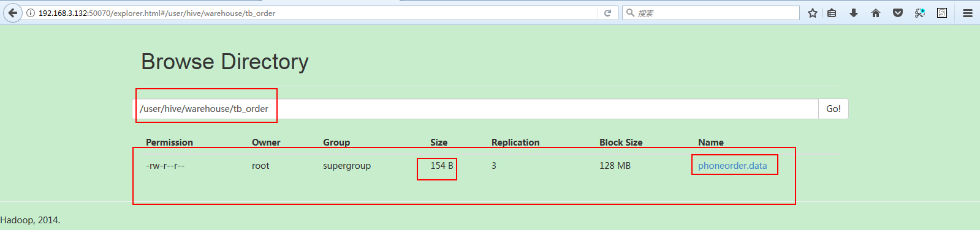Open the browser hamburger menu

[x=968, y=13]
